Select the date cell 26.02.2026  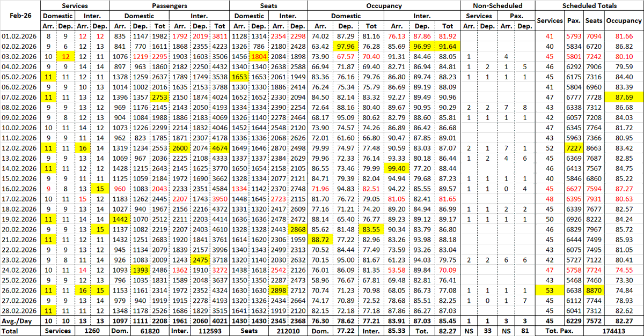pos(20,289)
